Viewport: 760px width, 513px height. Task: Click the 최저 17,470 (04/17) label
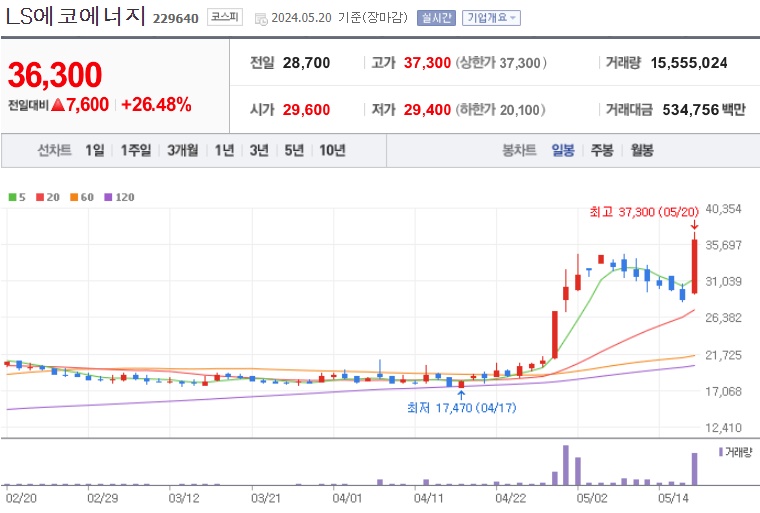461,408
